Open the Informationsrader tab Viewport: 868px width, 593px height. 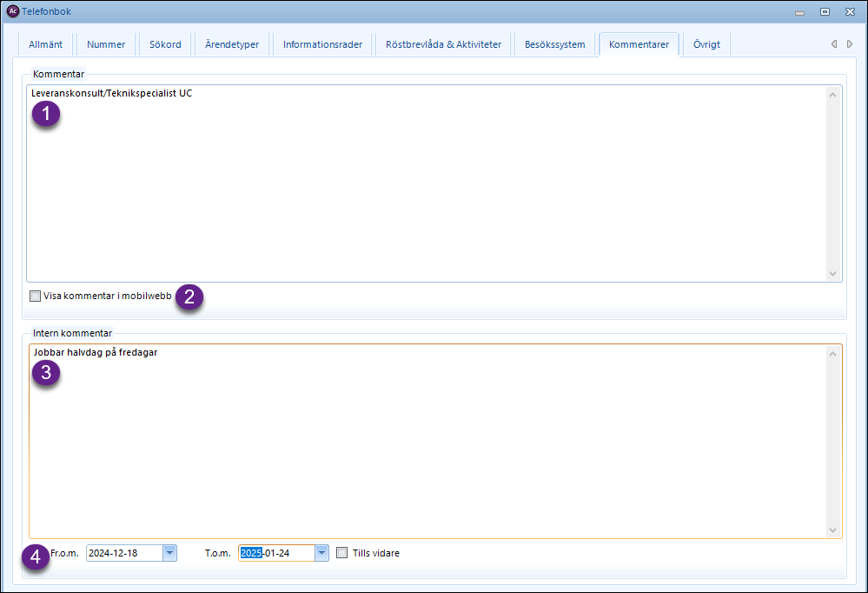point(322,44)
